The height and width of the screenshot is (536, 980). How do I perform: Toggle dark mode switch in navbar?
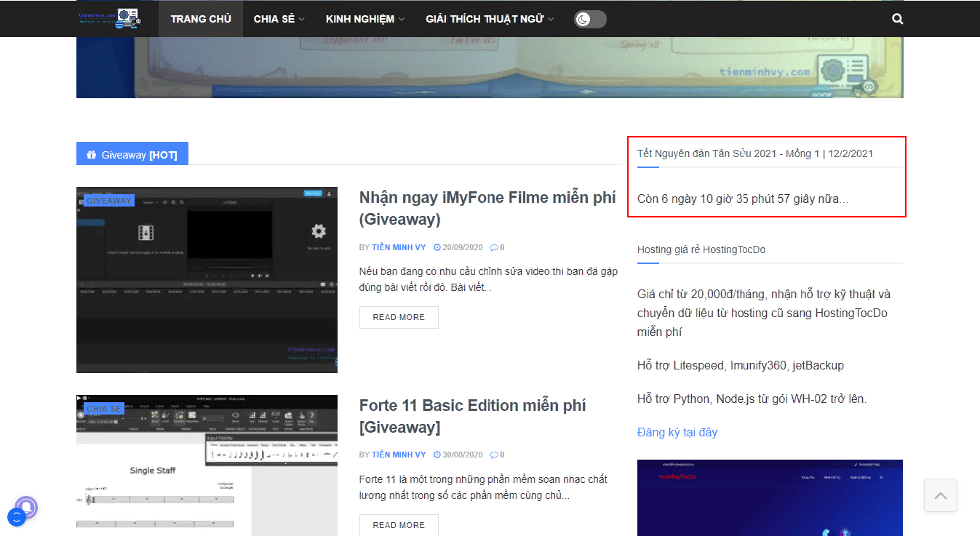point(590,20)
